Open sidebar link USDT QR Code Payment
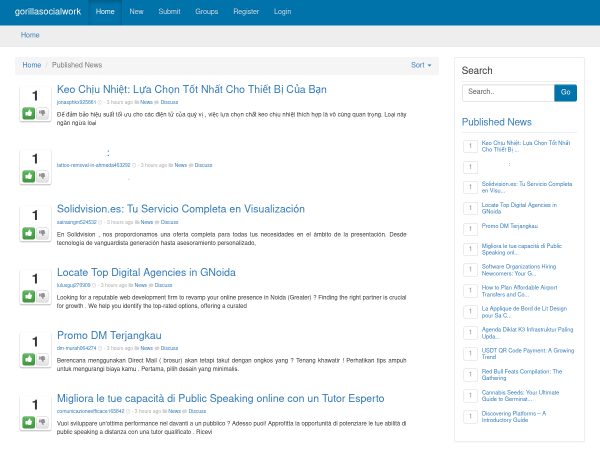The width and height of the screenshot is (600, 450). [x=528, y=354]
